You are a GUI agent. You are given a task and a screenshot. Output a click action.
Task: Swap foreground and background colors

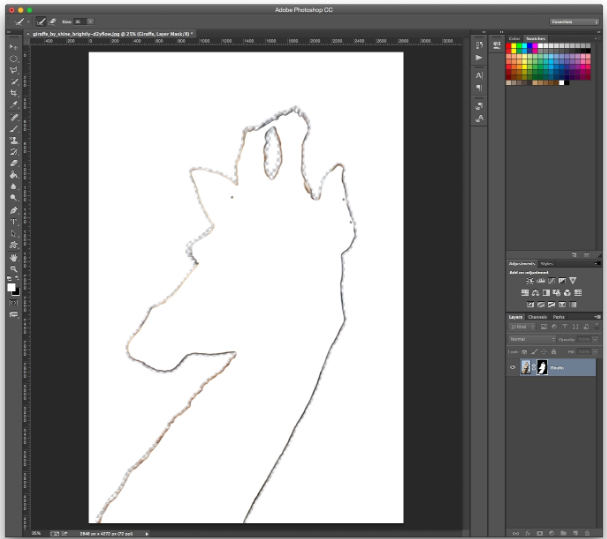[x=17, y=278]
